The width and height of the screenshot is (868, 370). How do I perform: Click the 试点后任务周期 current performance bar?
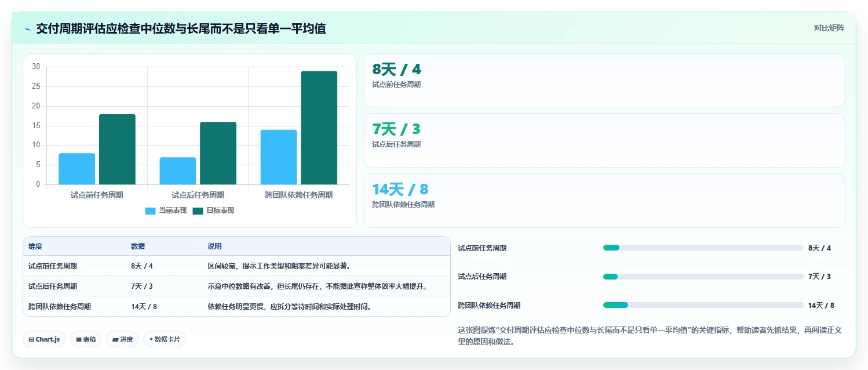point(177,171)
